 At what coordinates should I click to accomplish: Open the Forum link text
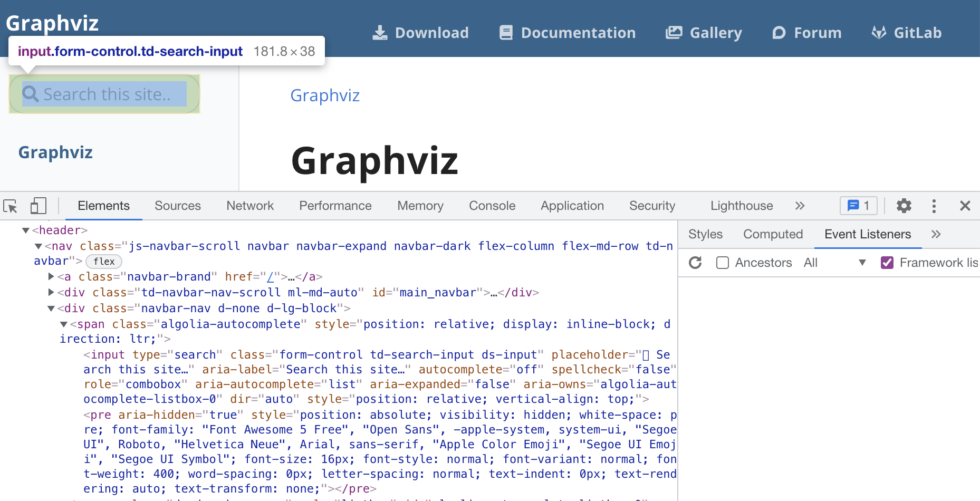click(x=818, y=33)
